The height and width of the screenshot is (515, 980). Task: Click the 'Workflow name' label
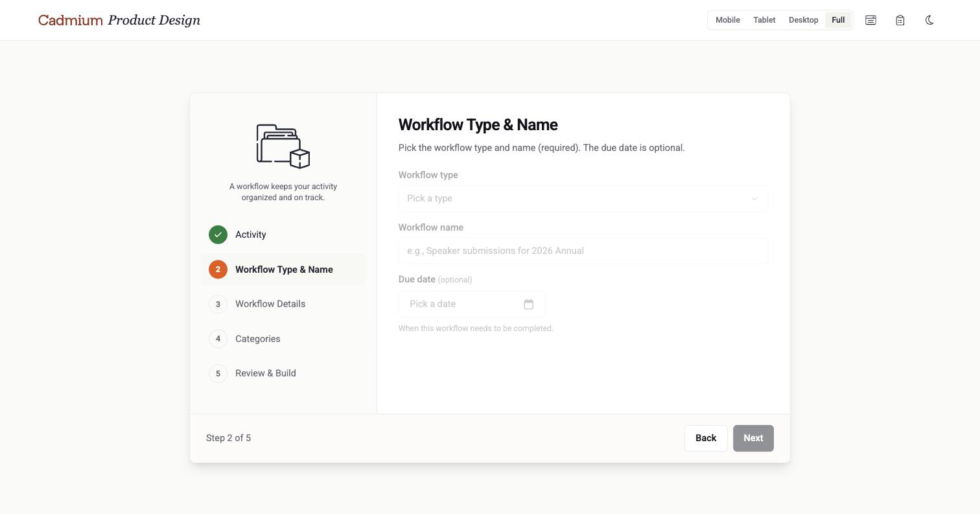coord(430,227)
